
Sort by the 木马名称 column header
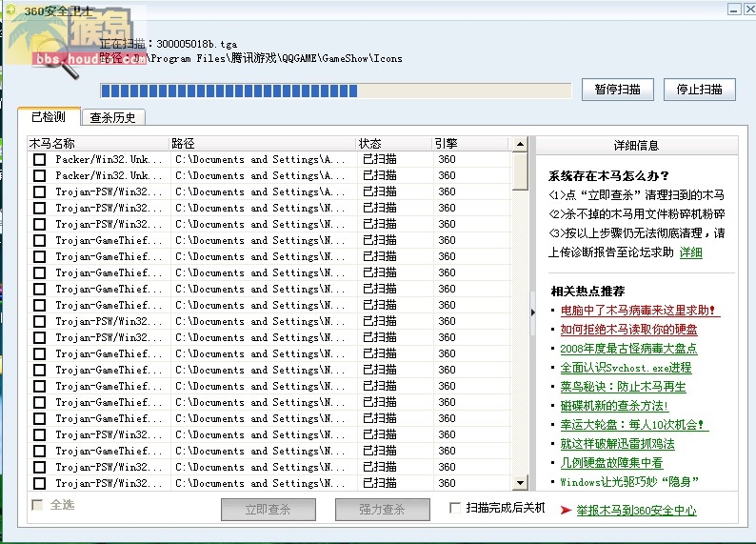coord(98,144)
